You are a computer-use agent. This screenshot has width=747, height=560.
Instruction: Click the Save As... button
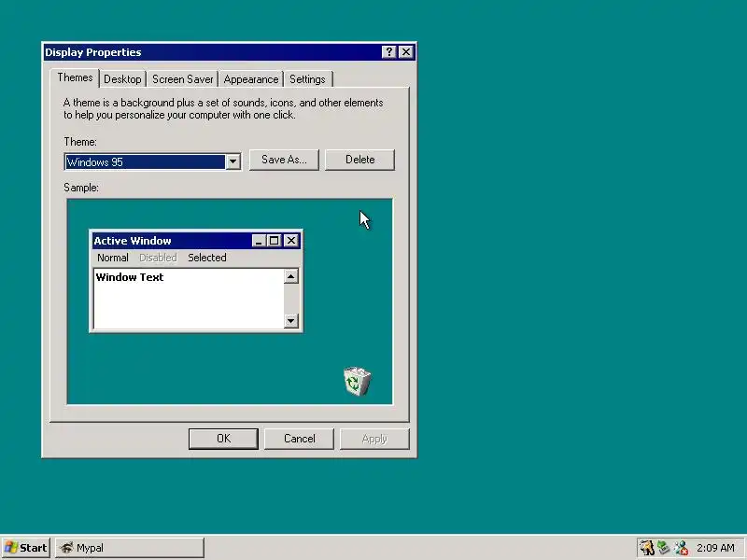[284, 160]
